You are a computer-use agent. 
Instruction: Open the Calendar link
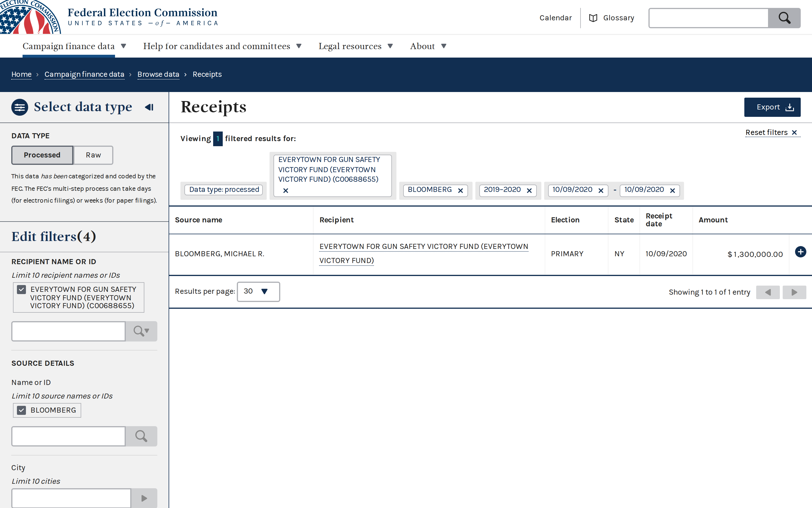555,18
